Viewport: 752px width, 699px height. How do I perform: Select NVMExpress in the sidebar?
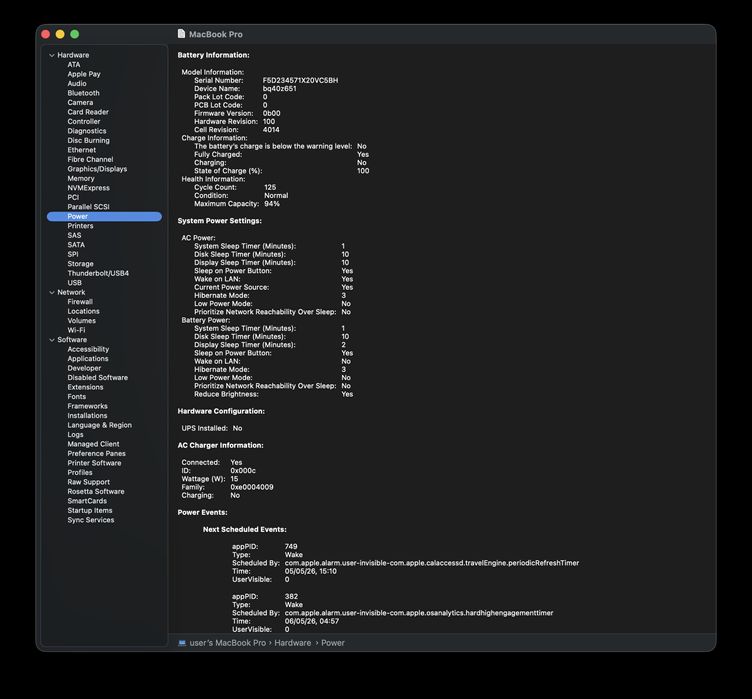click(x=88, y=188)
